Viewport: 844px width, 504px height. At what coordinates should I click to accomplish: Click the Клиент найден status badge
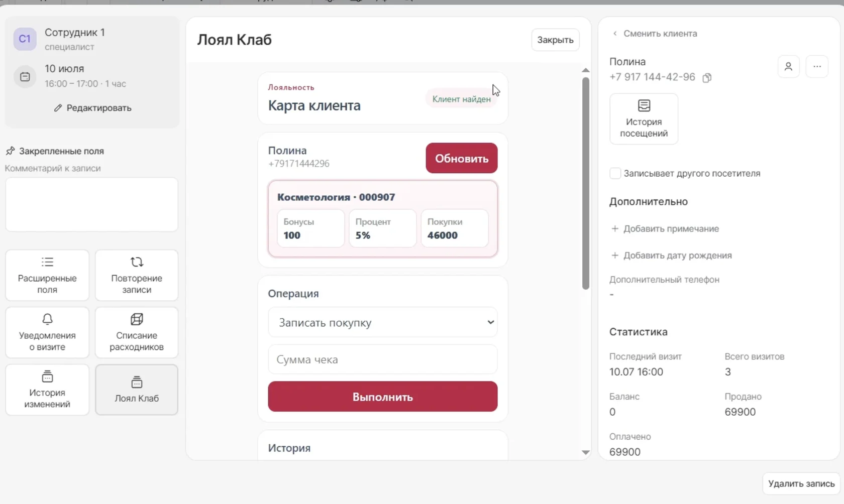pyautogui.click(x=462, y=99)
